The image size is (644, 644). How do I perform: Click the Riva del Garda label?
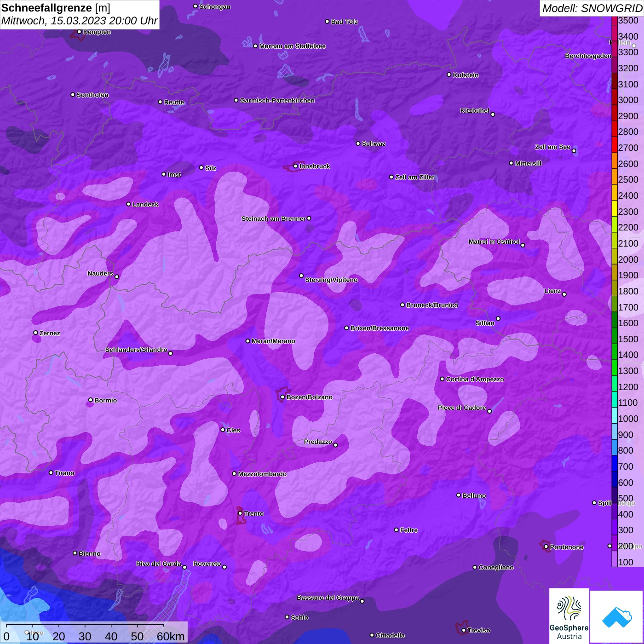(x=159, y=563)
